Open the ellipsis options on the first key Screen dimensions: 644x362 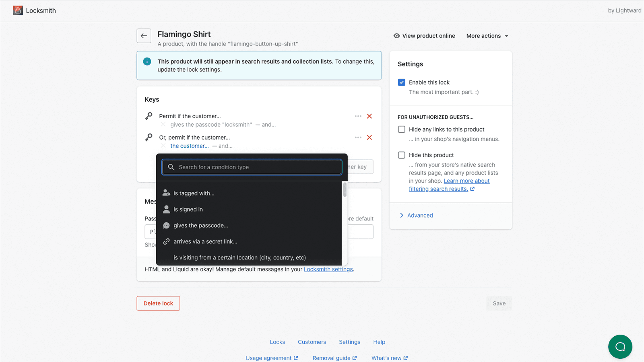(x=358, y=116)
